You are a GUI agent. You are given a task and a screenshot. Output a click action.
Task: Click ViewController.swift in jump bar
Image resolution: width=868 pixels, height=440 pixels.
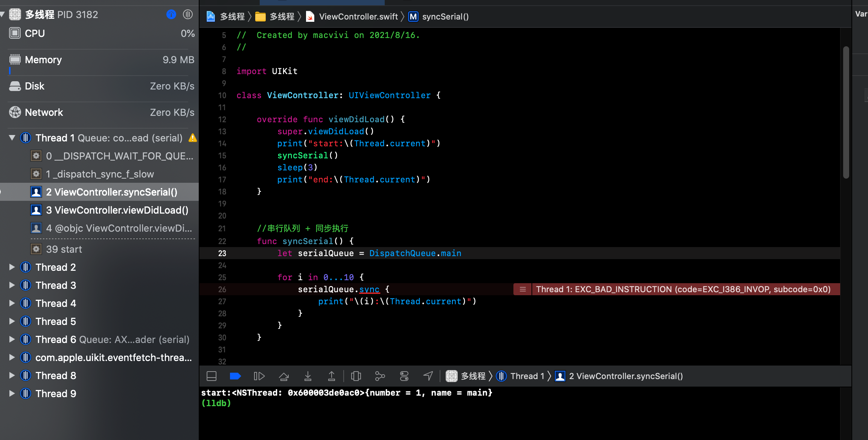352,17
